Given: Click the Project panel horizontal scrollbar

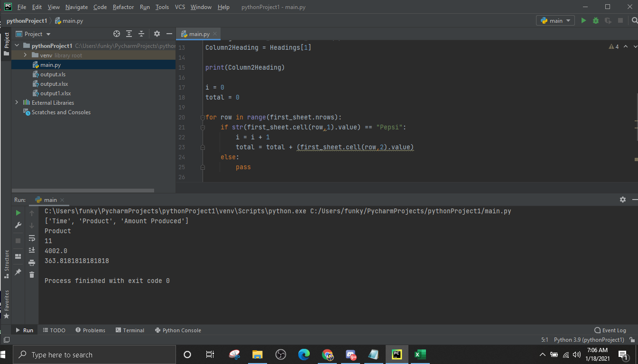Looking at the screenshot, I should [x=83, y=191].
